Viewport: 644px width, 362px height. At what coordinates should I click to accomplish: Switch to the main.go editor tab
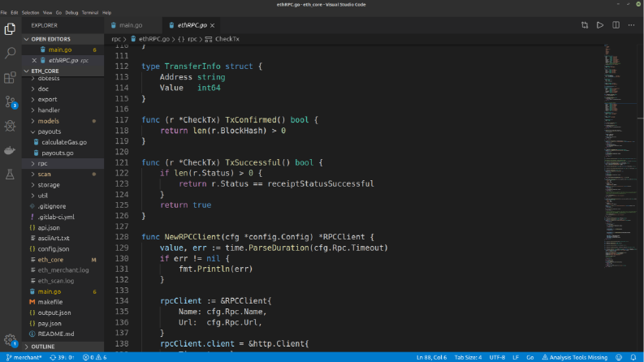pyautogui.click(x=133, y=25)
